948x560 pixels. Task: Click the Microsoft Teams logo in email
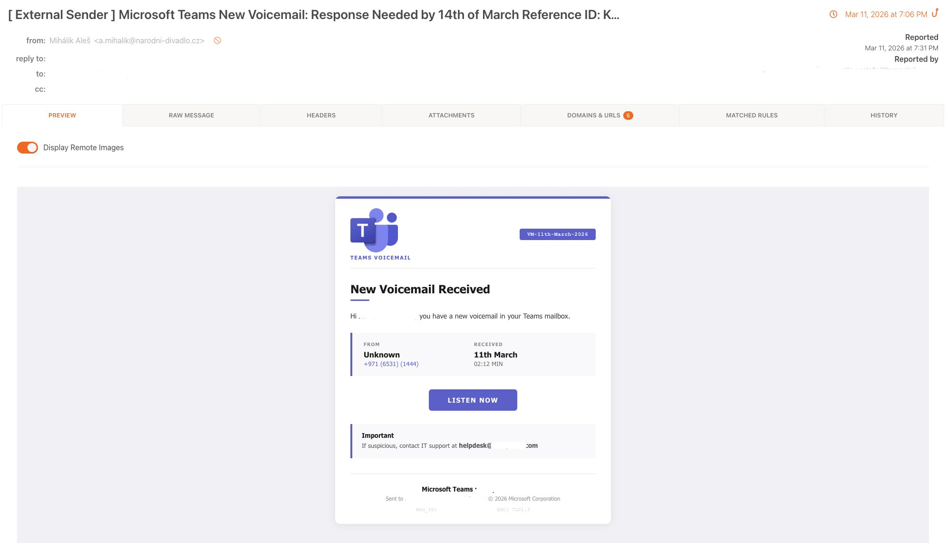tap(374, 230)
